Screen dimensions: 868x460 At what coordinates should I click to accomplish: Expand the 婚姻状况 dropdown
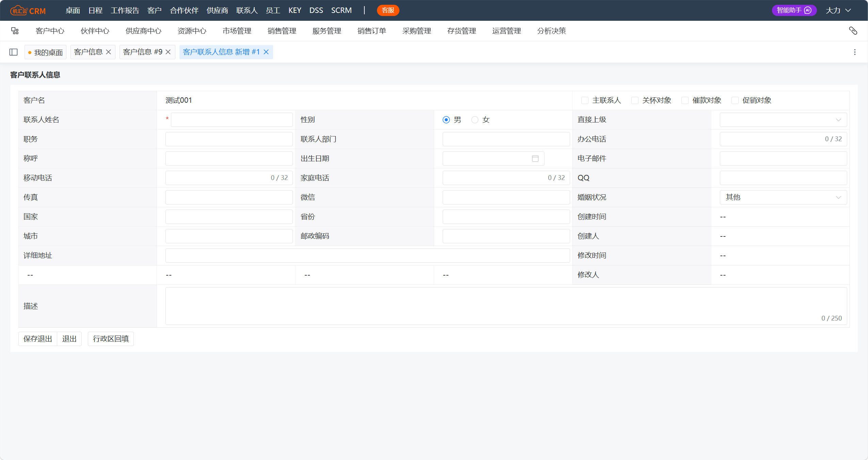click(783, 197)
